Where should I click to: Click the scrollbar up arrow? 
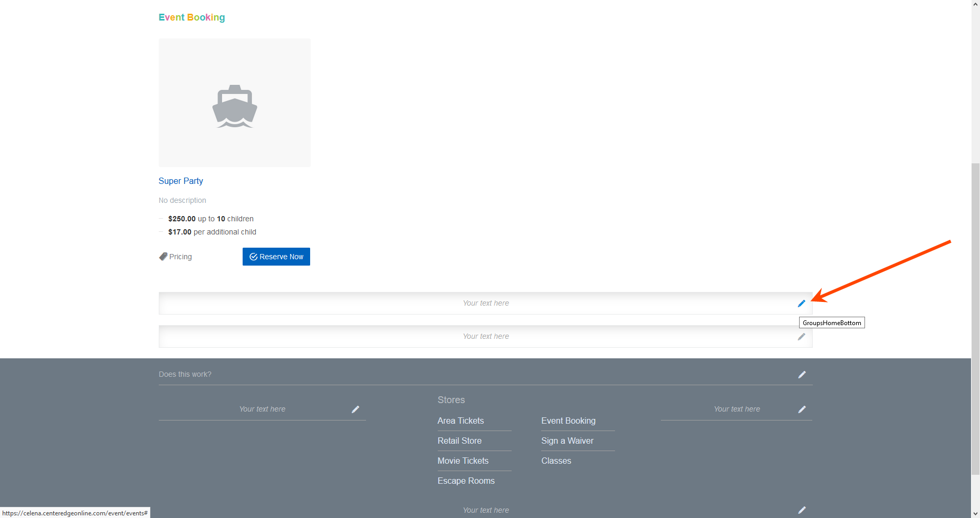(x=975, y=3)
